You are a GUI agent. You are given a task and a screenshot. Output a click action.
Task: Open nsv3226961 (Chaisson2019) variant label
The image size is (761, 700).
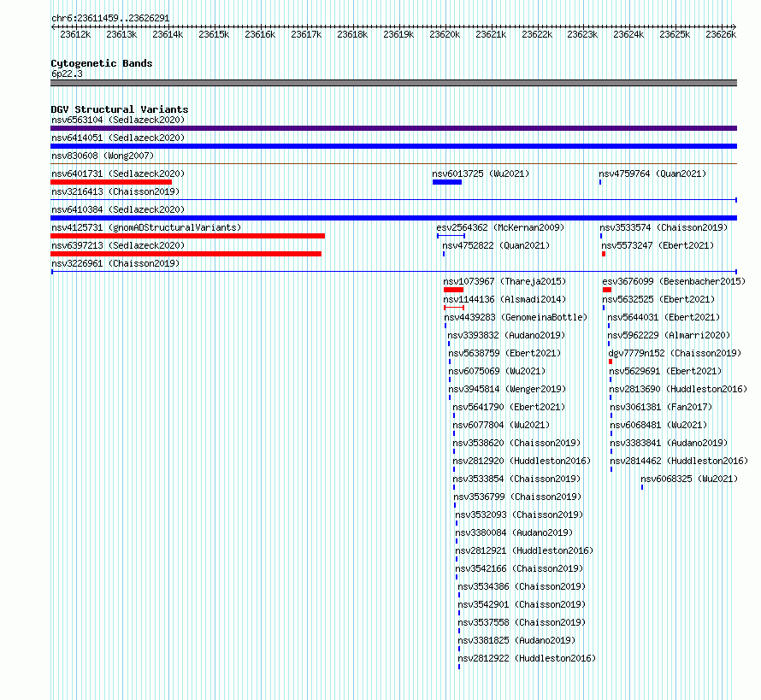coord(115,263)
